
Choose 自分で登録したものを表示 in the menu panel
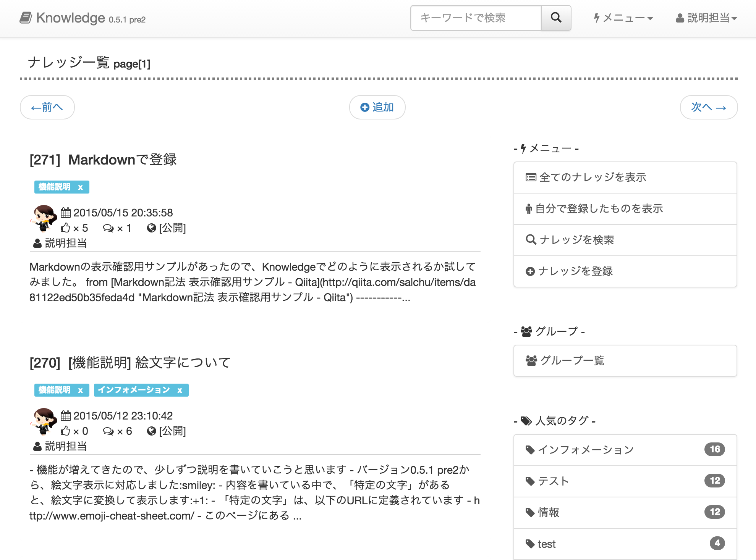(594, 209)
